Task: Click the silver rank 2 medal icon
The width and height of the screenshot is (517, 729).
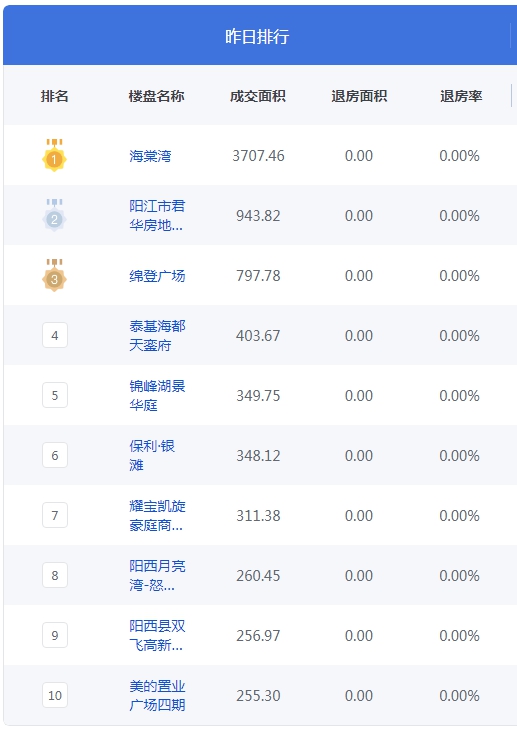Action: tap(54, 215)
